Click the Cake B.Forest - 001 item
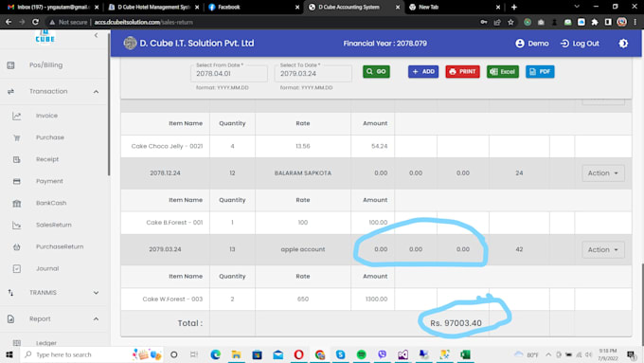The height and width of the screenshot is (363, 644). point(174,223)
